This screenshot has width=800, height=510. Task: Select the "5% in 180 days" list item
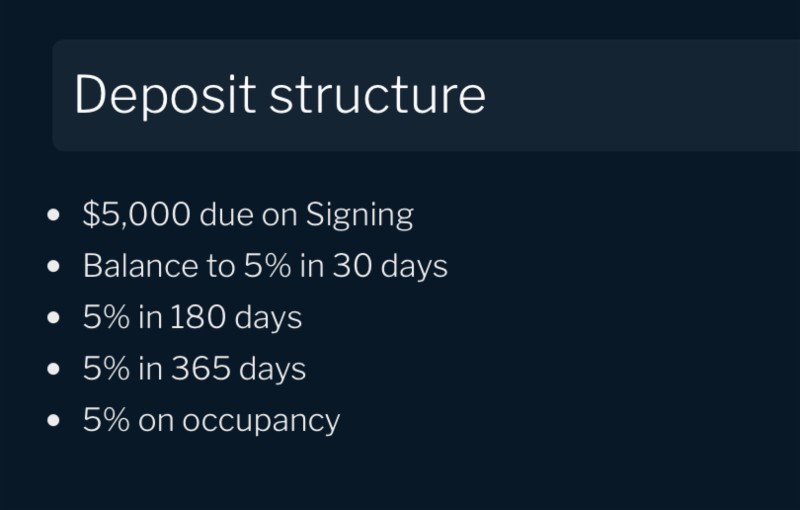click(x=192, y=318)
